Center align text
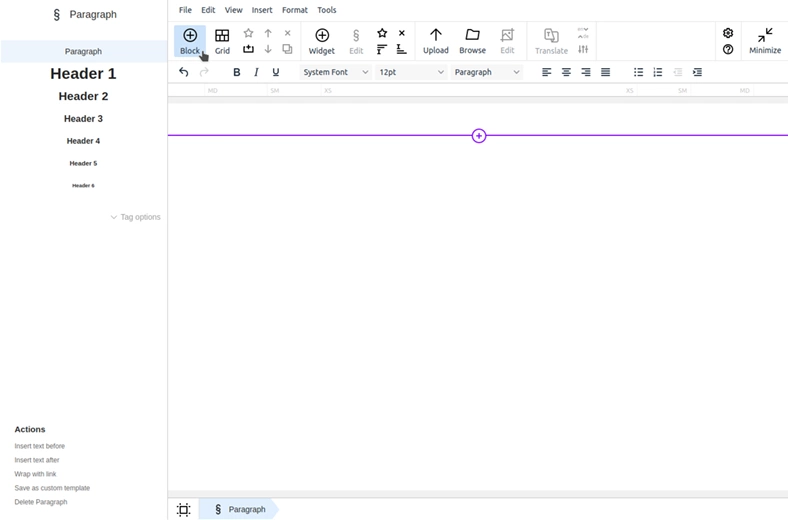The width and height of the screenshot is (788, 520). (x=566, y=72)
